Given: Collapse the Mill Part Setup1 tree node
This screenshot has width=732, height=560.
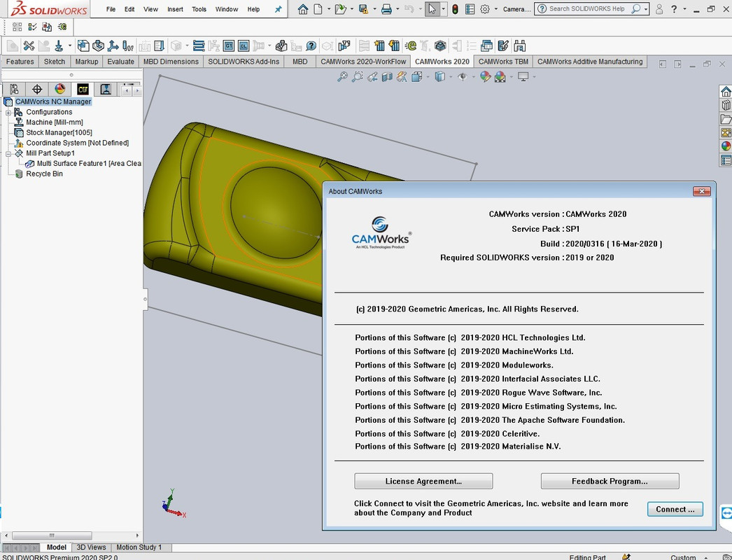Looking at the screenshot, I should click(x=8, y=154).
